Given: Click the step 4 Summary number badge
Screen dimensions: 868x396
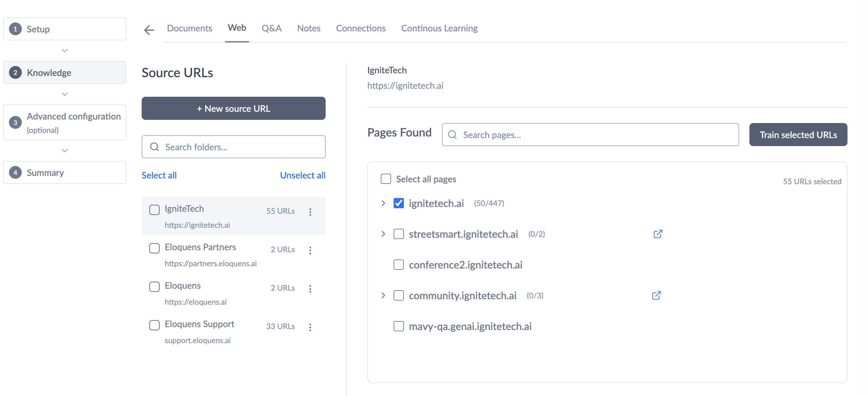Looking at the screenshot, I should [x=15, y=172].
